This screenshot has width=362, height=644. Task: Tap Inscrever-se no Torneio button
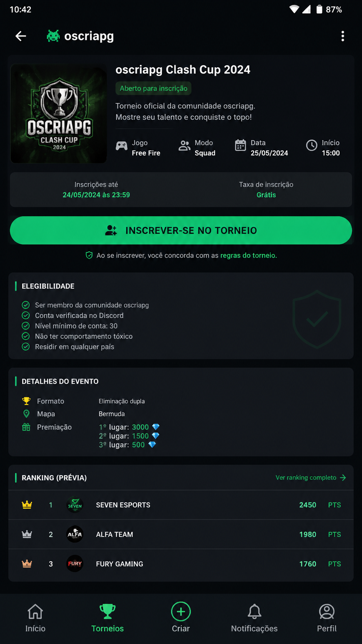tap(181, 230)
